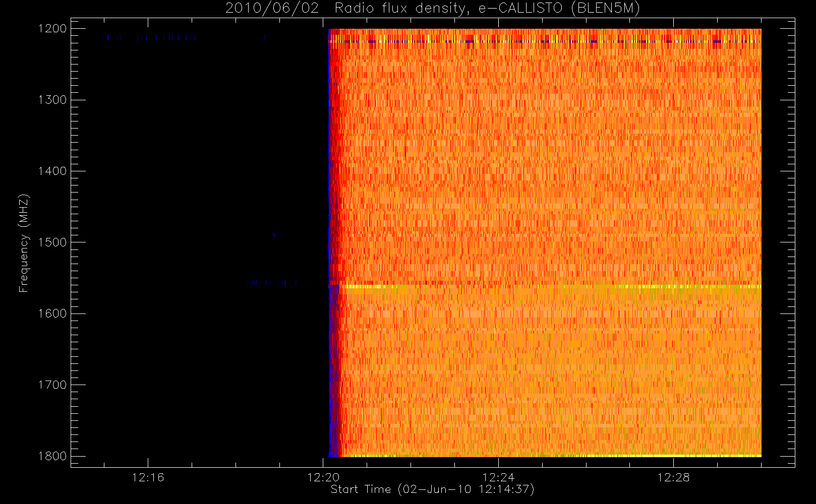816x504 pixels.
Task: Click the blue onset edge just after 12:20
Action: (x=331, y=243)
